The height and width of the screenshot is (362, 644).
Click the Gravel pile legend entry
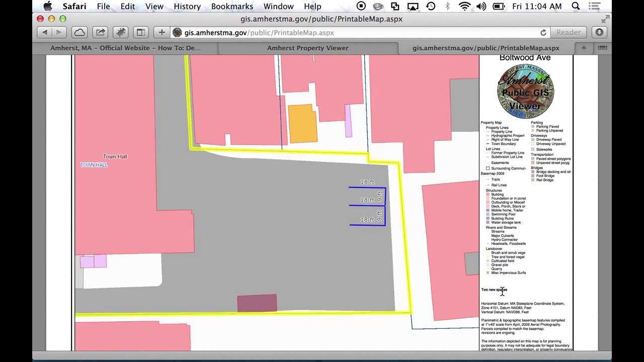coord(500,265)
